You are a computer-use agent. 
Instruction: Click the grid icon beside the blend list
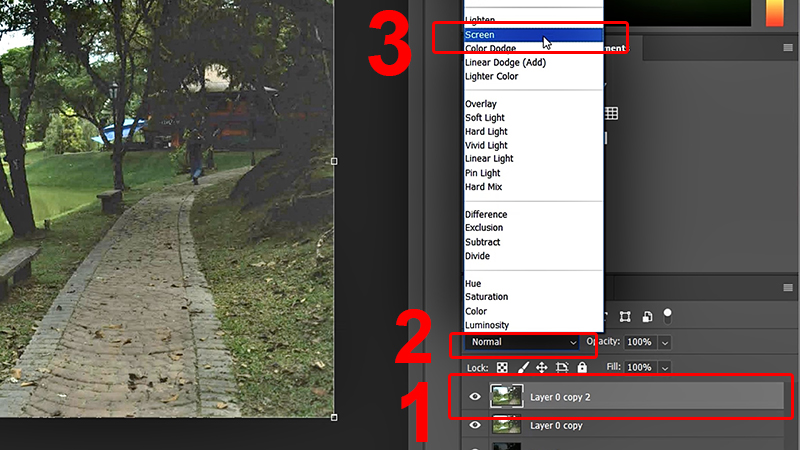tap(611, 114)
